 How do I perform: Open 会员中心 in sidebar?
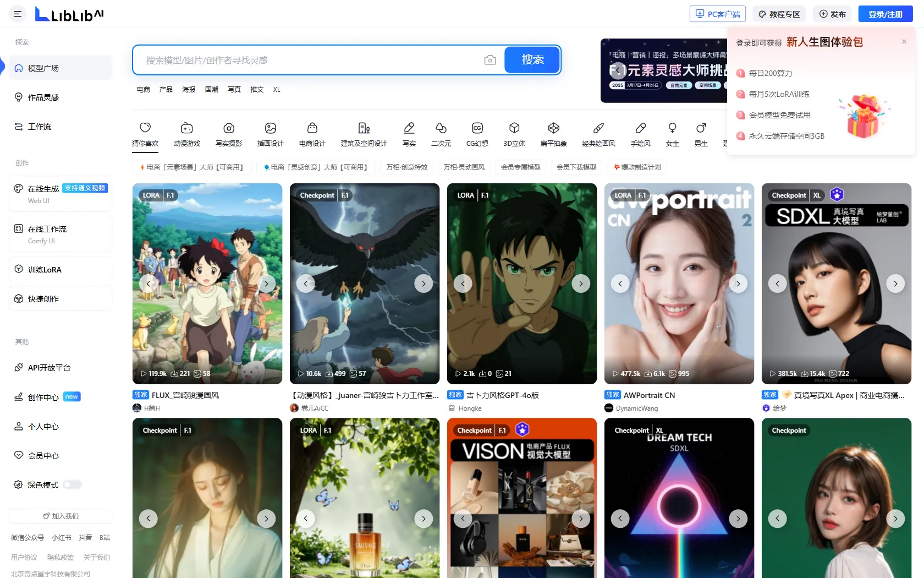click(61, 455)
